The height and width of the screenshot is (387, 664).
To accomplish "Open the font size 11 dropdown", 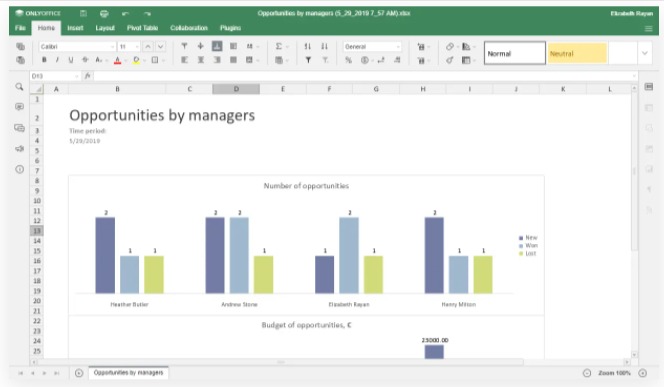I will (x=129, y=46).
